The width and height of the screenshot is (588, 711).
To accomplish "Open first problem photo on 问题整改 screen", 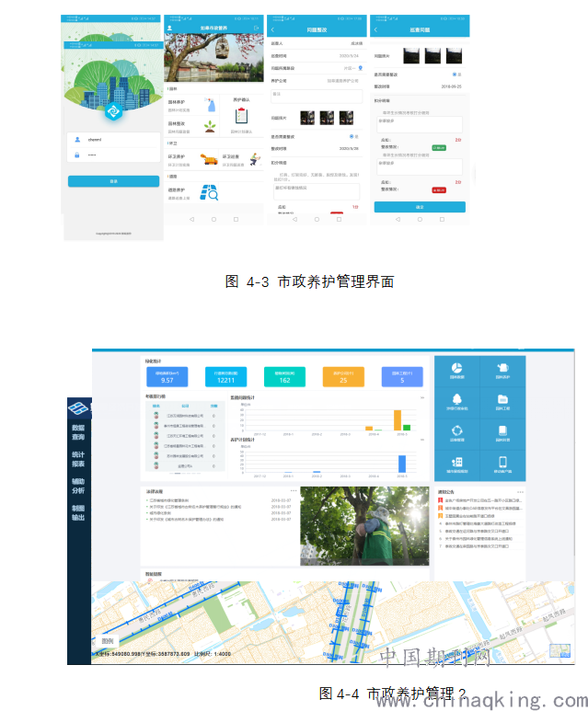I will (307, 118).
